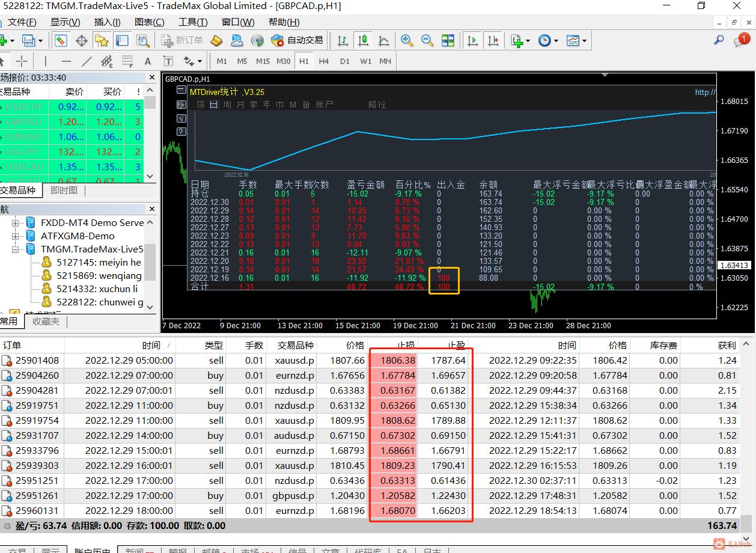The image size is (756, 553).
Task: Select the H4 timeframe button
Action: pyautogui.click(x=324, y=61)
